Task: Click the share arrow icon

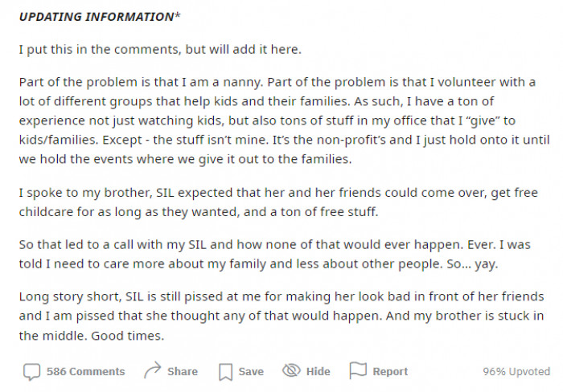Action: (x=151, y=371)
